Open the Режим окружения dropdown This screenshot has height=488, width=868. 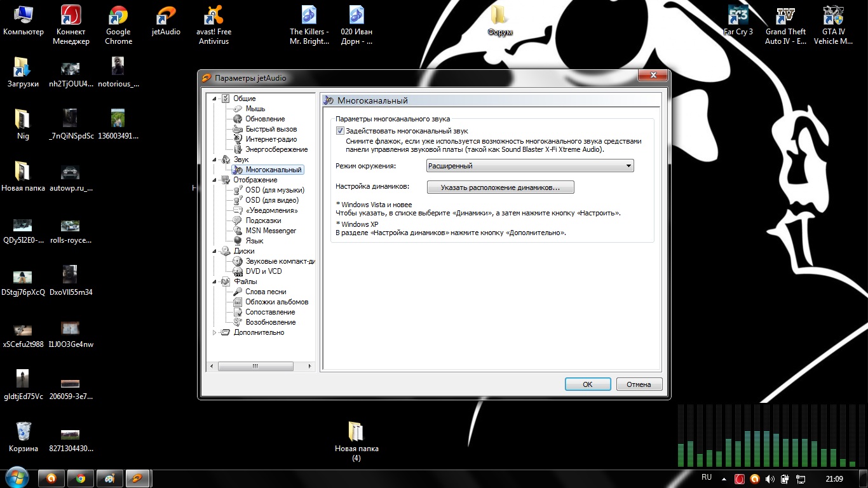pyautogui.click(x=530, y=166)
